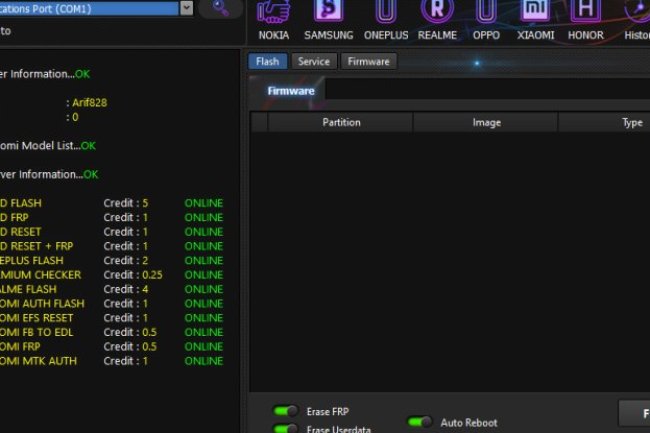Open the HONOR brand section
Viewport: 650px width, 433px height.
point(585,20)
